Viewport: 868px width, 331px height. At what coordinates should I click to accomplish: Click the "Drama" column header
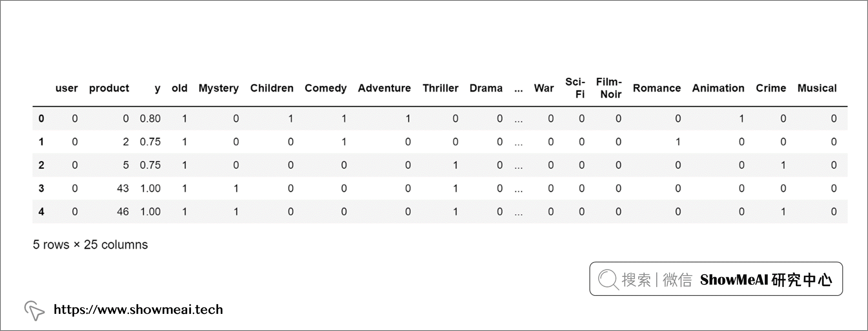(486, 88)
